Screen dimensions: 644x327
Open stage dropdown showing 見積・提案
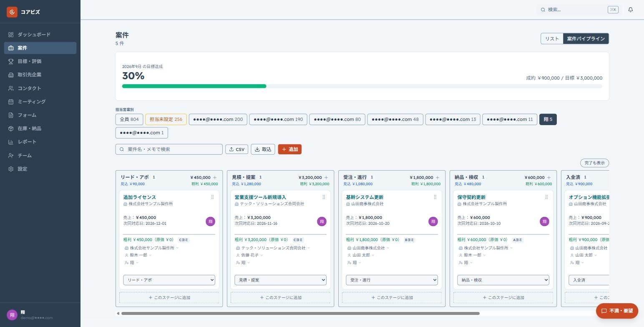(x=280, y=280)
